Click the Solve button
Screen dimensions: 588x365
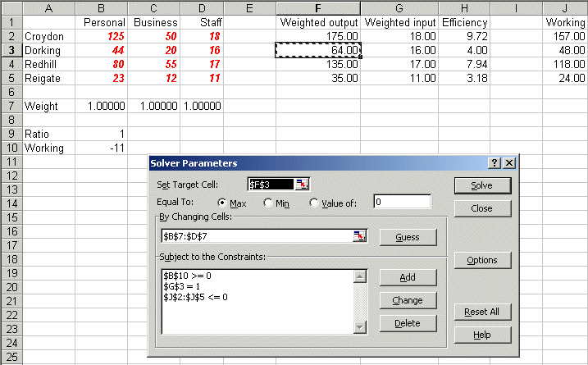click(x=481, y=185)
